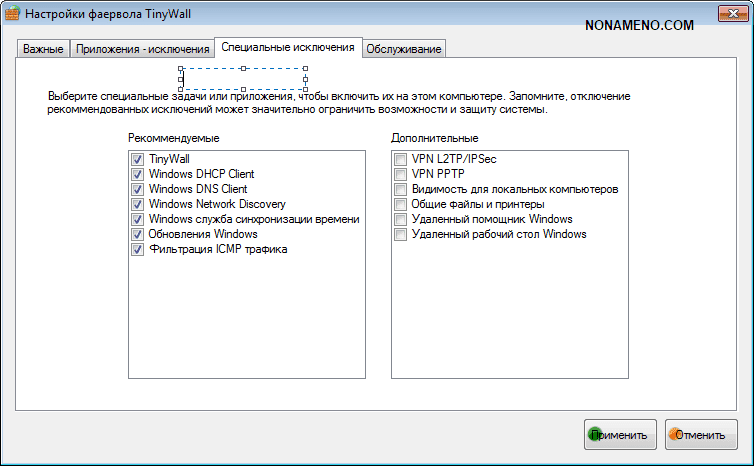The height and width of the screenshot is (466, 754).
Task: Uncheck the TinyWall checkbox
Action: [x=137, y=159]
